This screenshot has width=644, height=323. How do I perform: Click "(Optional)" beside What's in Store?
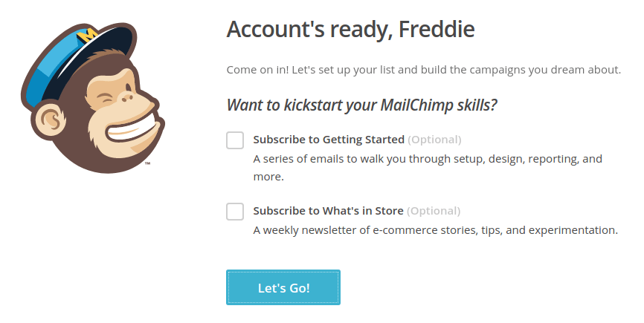(434, 211)
